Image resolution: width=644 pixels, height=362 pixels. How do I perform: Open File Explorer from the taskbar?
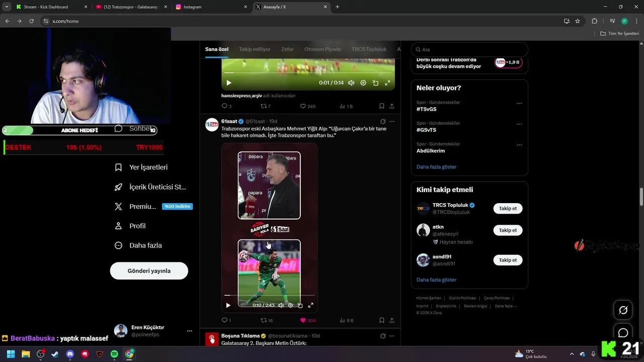26,354
